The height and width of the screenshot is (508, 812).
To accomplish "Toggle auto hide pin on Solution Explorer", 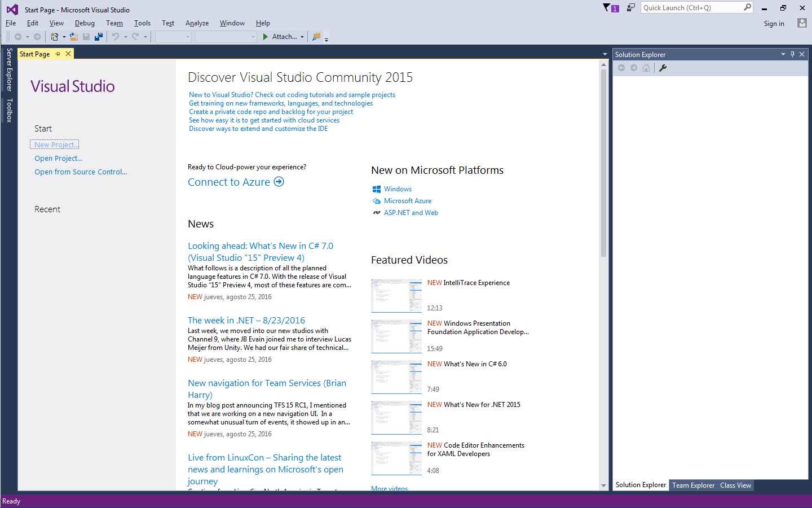I will click(x=792, y=54).
